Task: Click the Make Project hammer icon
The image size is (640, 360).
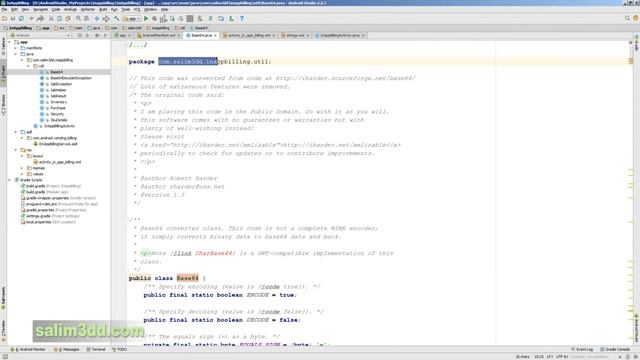Action: [x=116, y=18]
